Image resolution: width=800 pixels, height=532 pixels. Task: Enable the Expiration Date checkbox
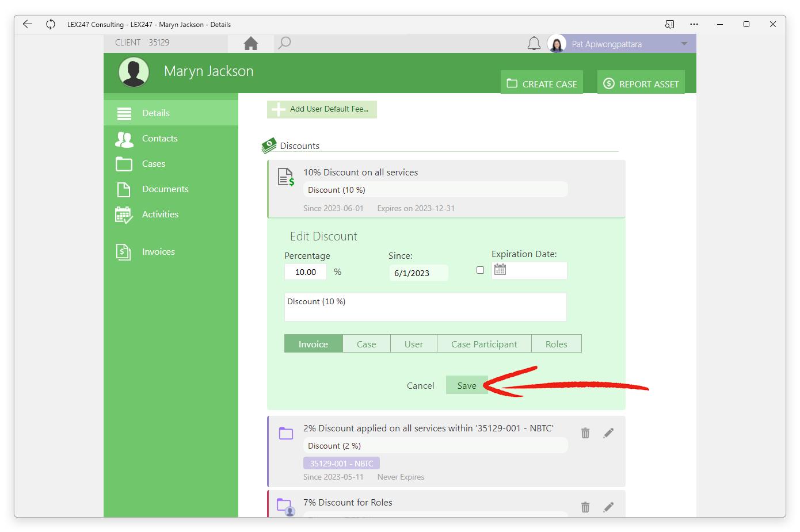[x=481, y=270]
